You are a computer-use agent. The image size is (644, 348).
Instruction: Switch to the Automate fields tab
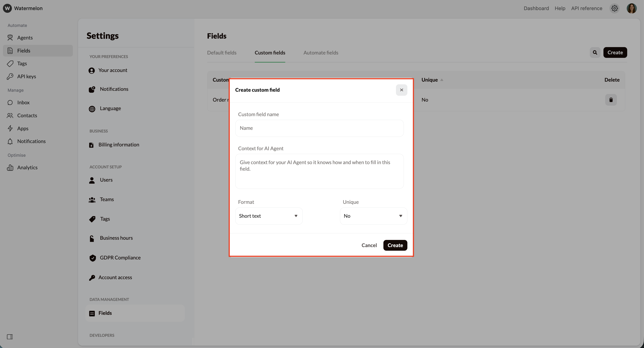(x=321, y=52)
